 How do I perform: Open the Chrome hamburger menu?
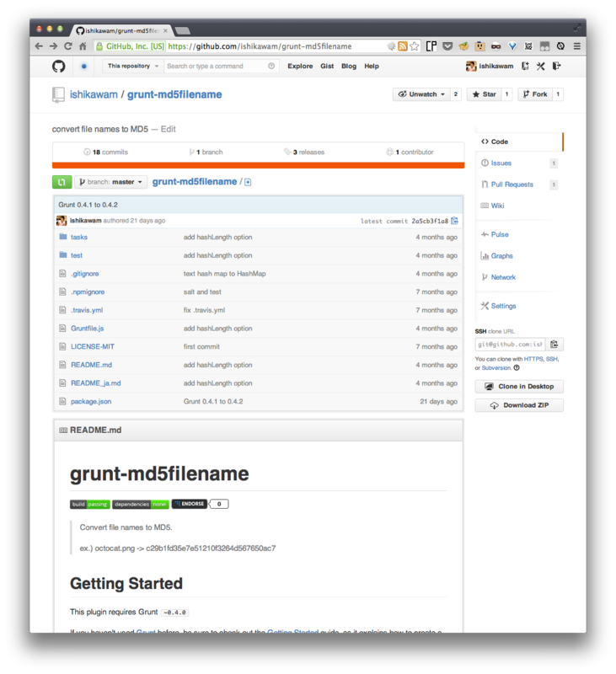point(577,46)
